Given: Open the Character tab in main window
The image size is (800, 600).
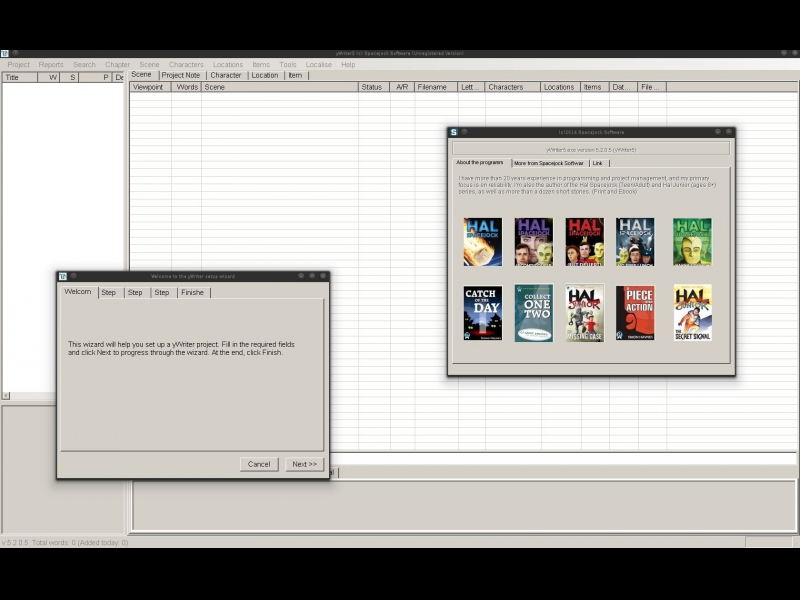Looking at the screenshot, I should [x=226, y=75].
